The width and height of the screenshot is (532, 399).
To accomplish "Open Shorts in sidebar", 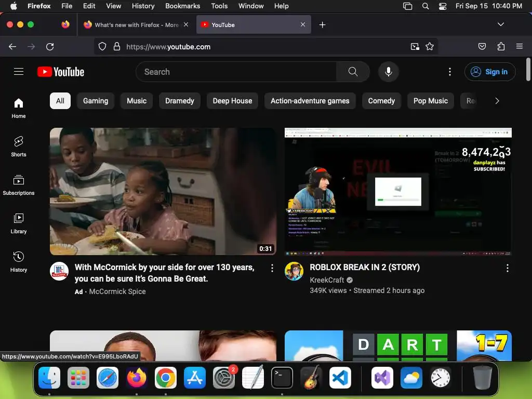I will point(19,147).
